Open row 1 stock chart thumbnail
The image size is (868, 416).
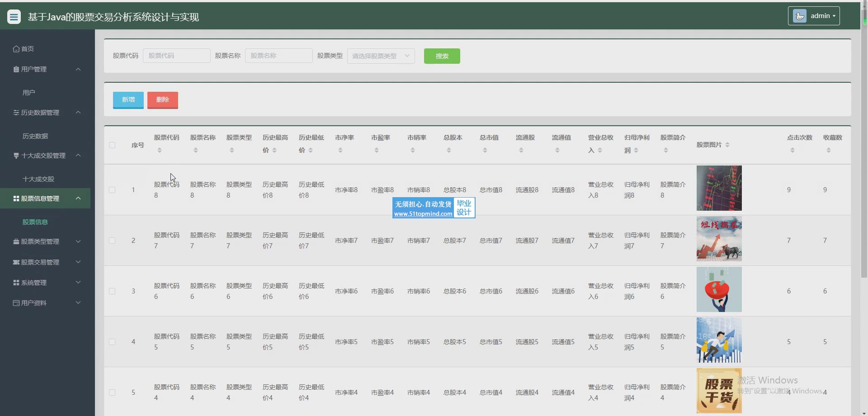pos(719,188)
